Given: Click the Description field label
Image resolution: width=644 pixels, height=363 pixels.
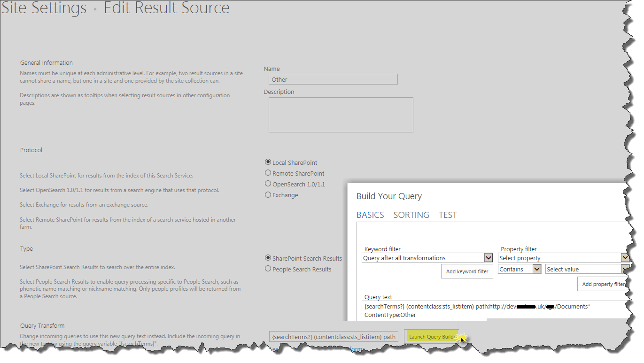Looking at the screenshot, I should [279, 92].
